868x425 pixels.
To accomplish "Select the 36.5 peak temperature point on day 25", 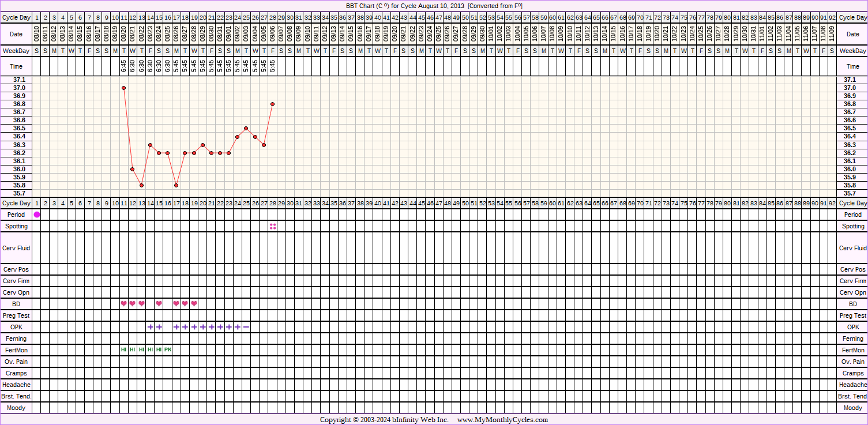I will click(x=246, y=128).
